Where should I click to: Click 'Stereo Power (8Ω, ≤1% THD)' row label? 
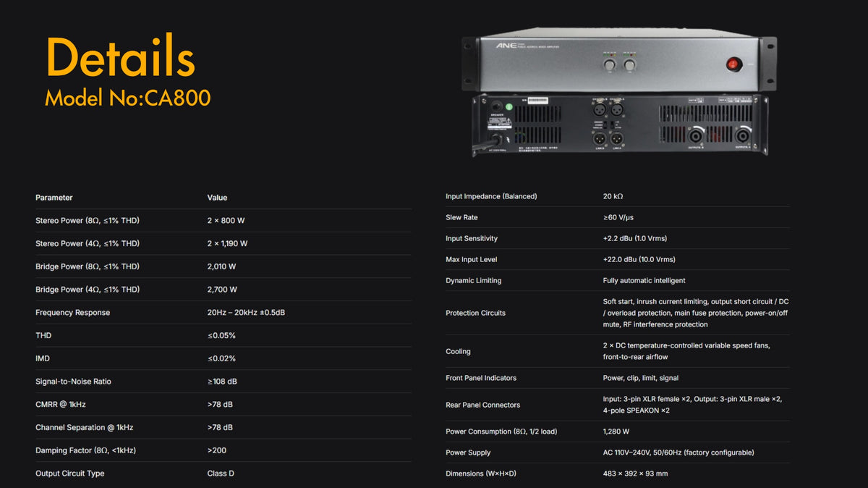coord(88,221)
